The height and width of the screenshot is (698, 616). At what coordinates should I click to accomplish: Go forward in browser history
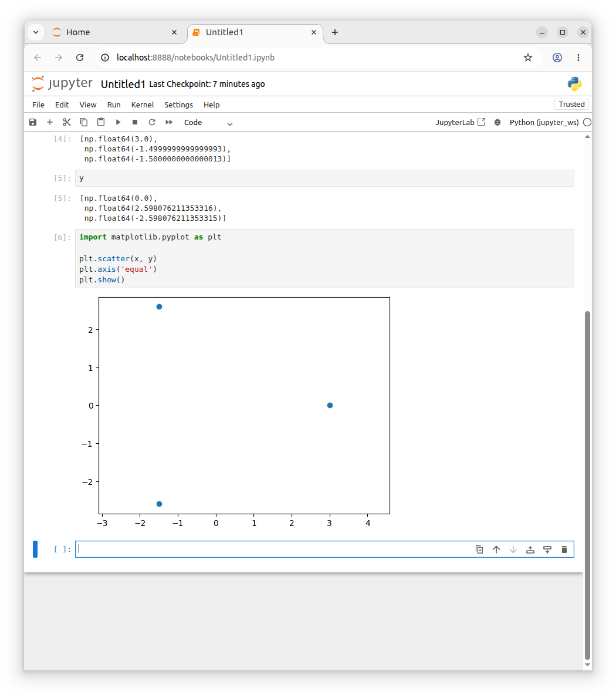[59, 58]
